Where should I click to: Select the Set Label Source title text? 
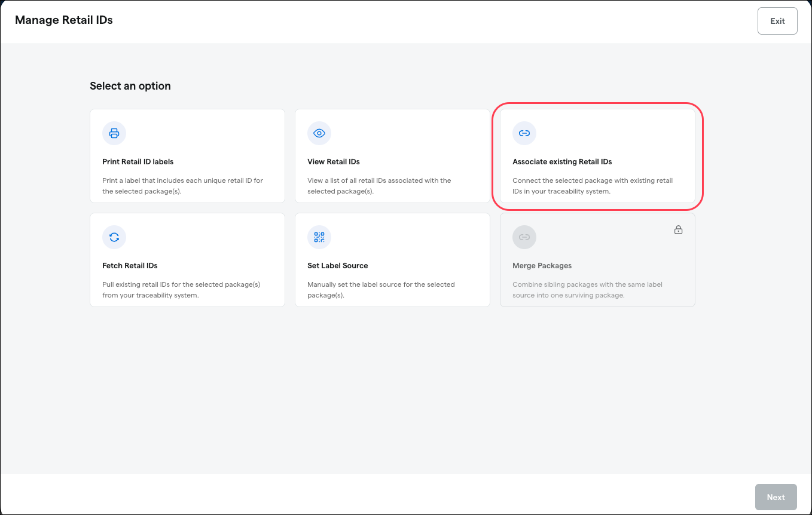[338, 266]
